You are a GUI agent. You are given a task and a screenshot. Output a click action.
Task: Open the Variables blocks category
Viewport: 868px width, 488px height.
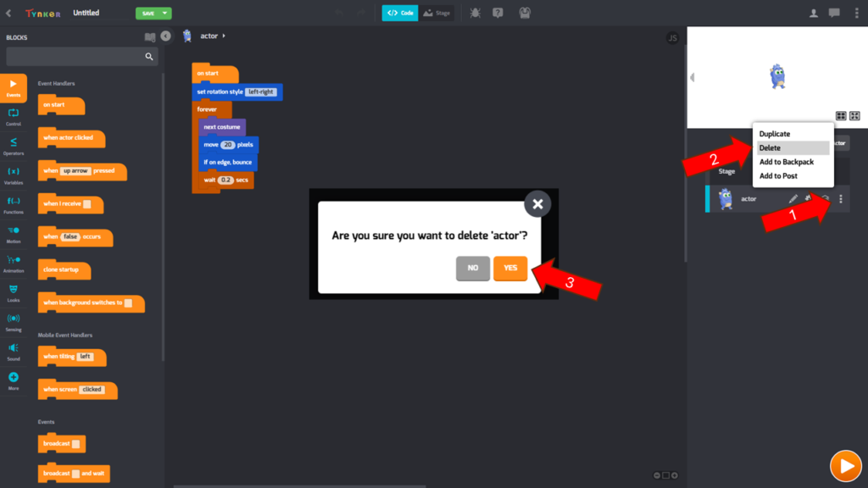pos(14,175)
